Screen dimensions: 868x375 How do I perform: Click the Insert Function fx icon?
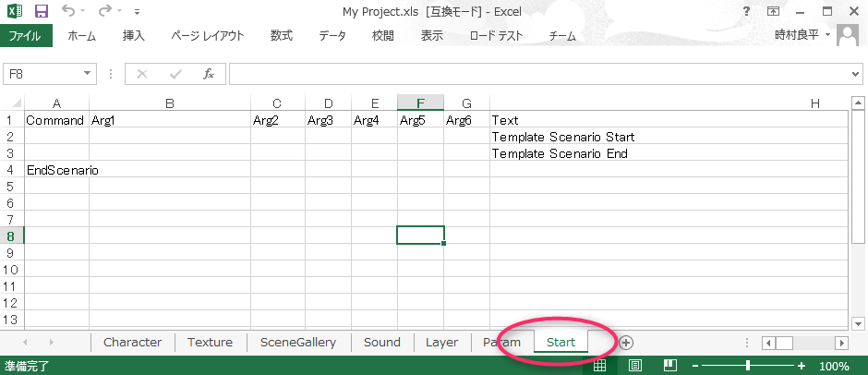click(x=209, y=74)
